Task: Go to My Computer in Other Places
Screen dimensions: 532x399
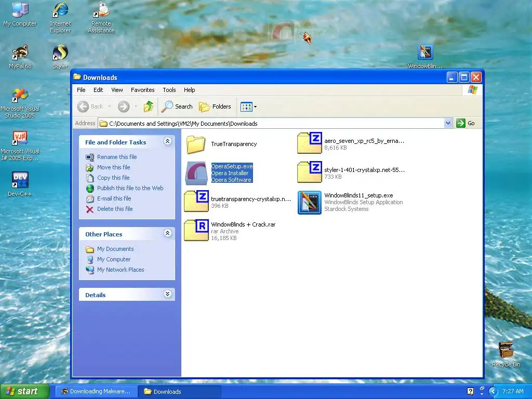Action: [114, 259]
